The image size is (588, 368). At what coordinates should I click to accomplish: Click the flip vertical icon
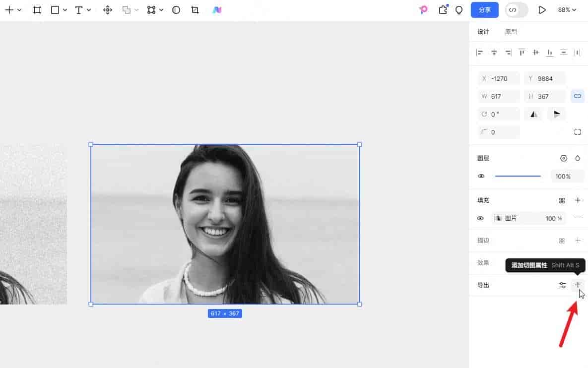coord(557,114)
